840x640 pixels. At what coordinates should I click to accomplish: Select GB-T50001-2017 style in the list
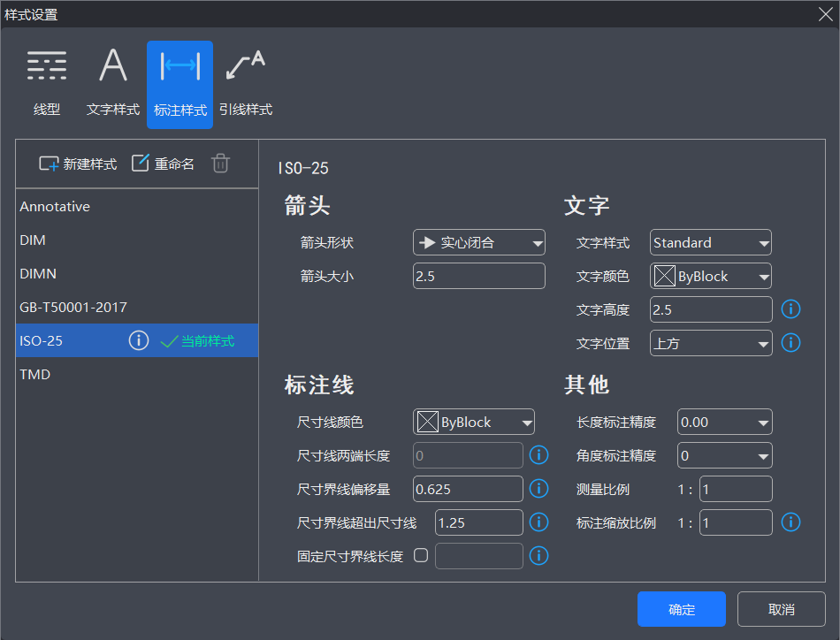coord(73,308)
